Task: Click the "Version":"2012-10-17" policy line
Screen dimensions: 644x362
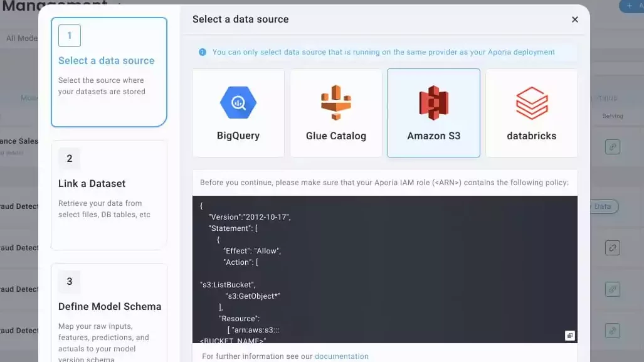Action: 250,217
